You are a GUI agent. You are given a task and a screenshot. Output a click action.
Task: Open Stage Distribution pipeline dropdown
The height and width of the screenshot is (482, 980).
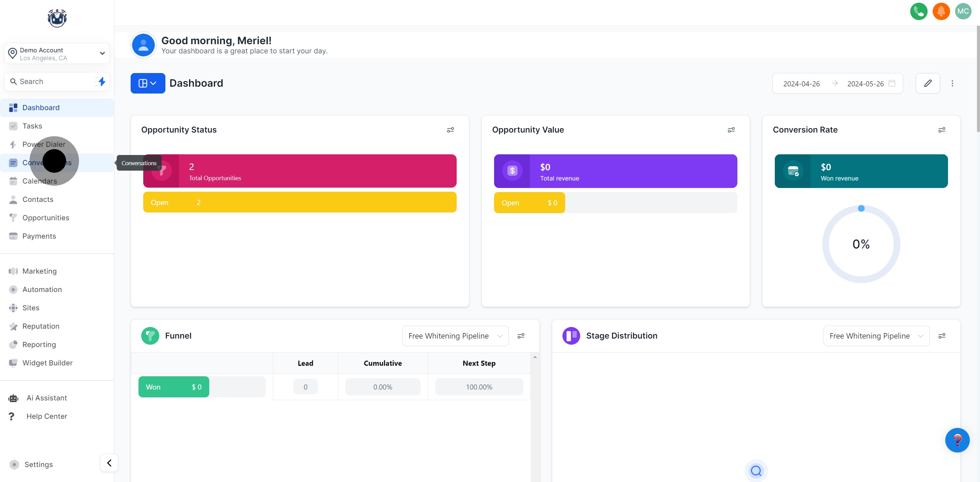876,335
